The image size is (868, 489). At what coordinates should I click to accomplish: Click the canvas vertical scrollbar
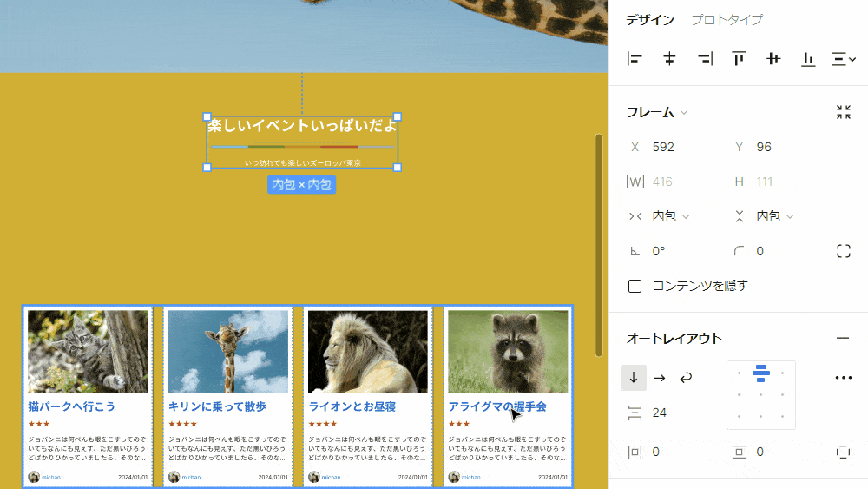[598, 245]
